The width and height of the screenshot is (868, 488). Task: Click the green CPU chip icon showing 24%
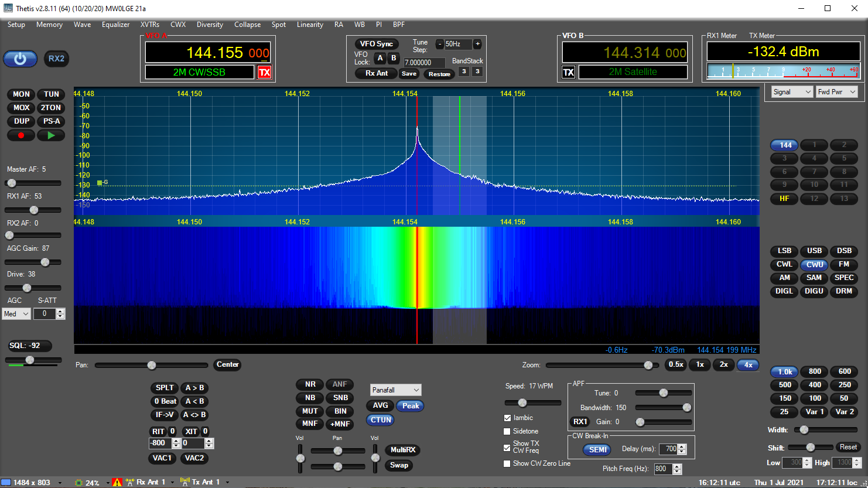78,482
